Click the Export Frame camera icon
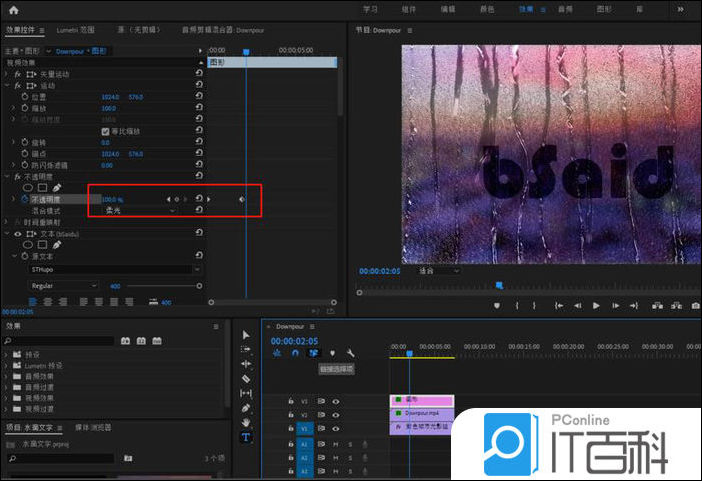The image size is (702, 481). [694, 305]
